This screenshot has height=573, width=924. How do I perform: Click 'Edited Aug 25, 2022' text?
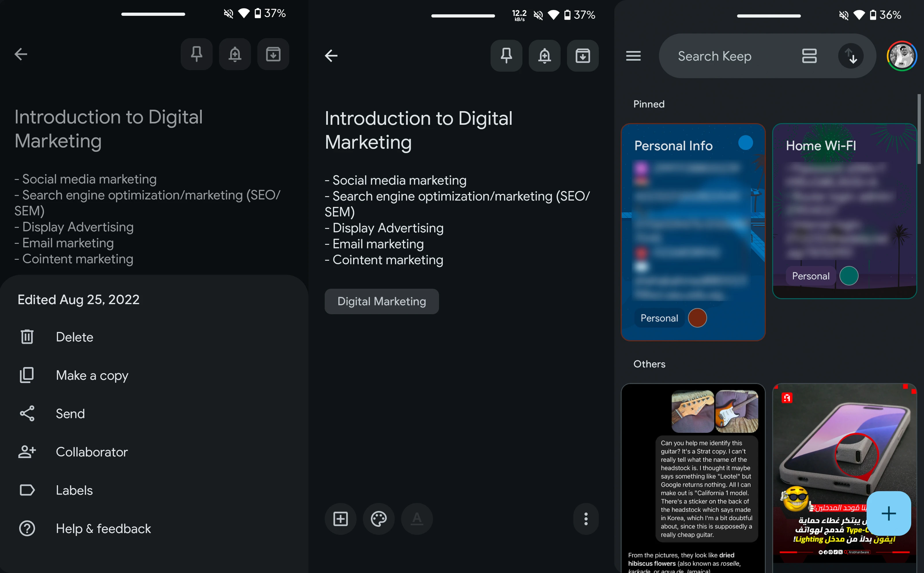(x=78, y=300)
